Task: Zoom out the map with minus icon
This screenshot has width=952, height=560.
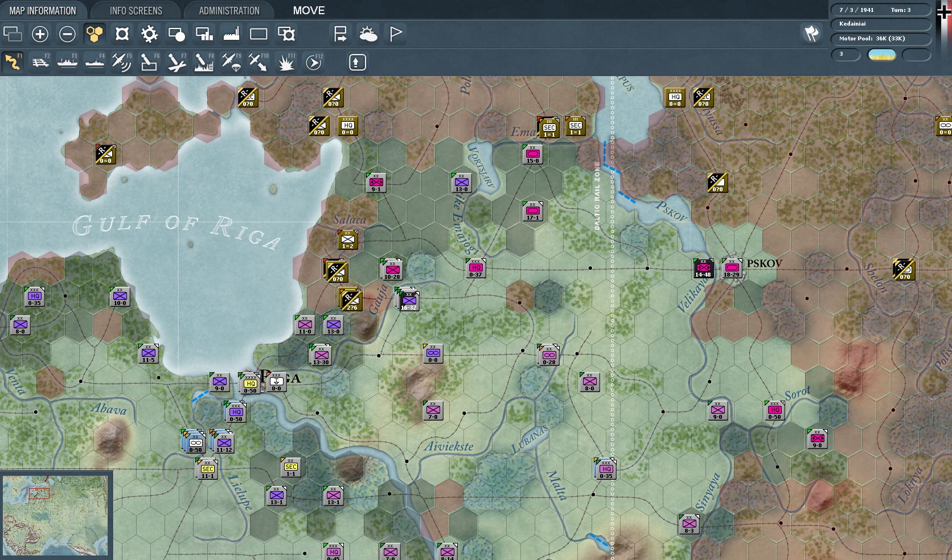Action: [67, 34]
